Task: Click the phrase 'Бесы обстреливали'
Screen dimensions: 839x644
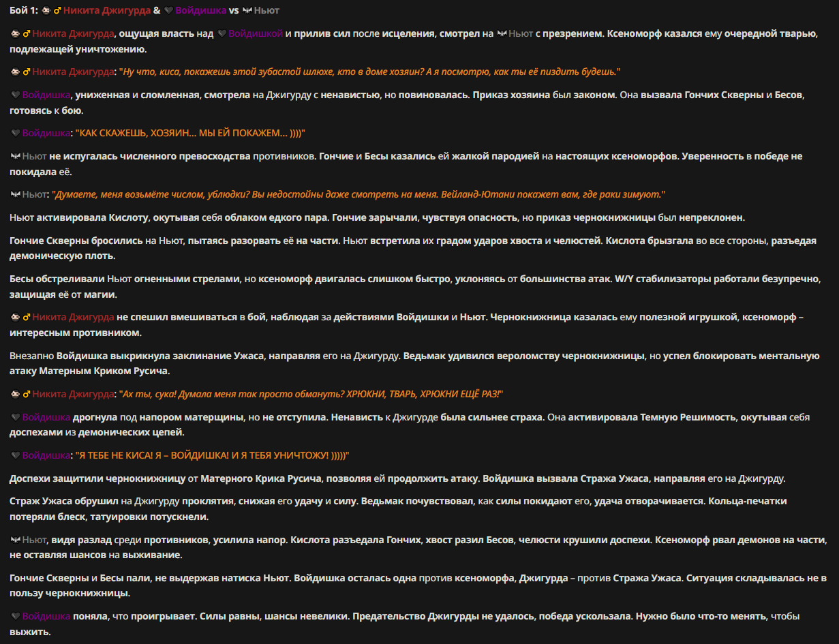Action: coord(57,278)
